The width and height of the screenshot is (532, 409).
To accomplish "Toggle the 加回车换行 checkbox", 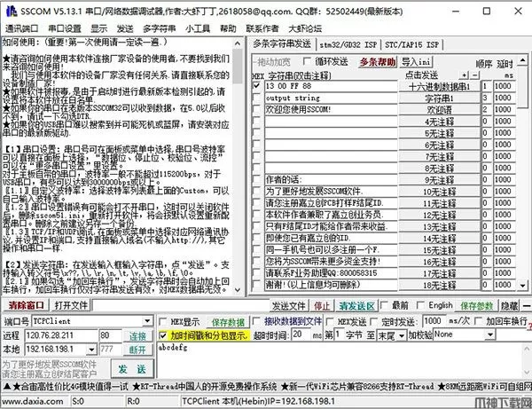I will [479, 321].
